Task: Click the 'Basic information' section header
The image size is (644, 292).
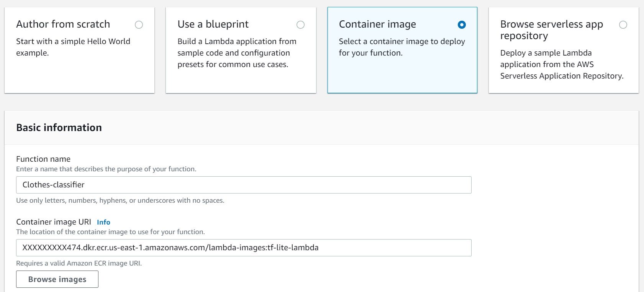Action: pos(59,128)
